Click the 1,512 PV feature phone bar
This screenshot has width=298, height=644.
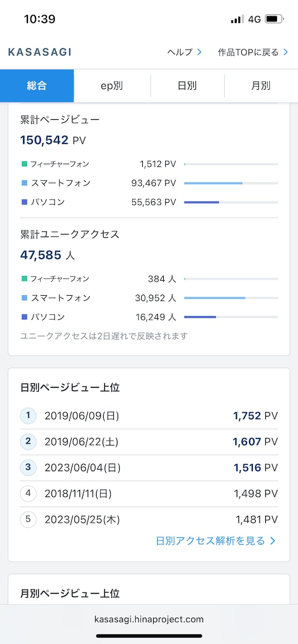tap(231, 164)
